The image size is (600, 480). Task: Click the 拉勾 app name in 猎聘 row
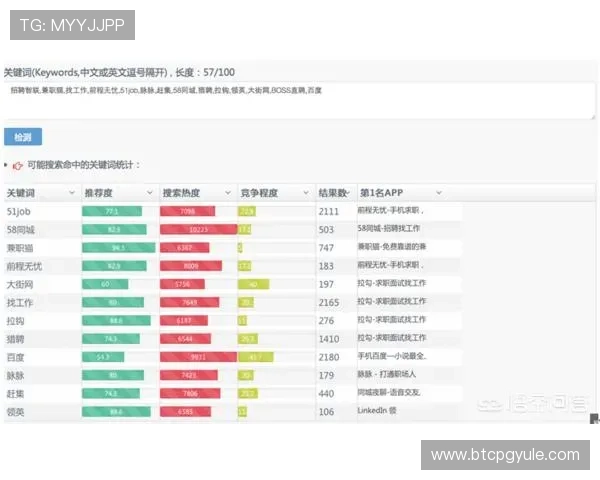coord(392,338)
